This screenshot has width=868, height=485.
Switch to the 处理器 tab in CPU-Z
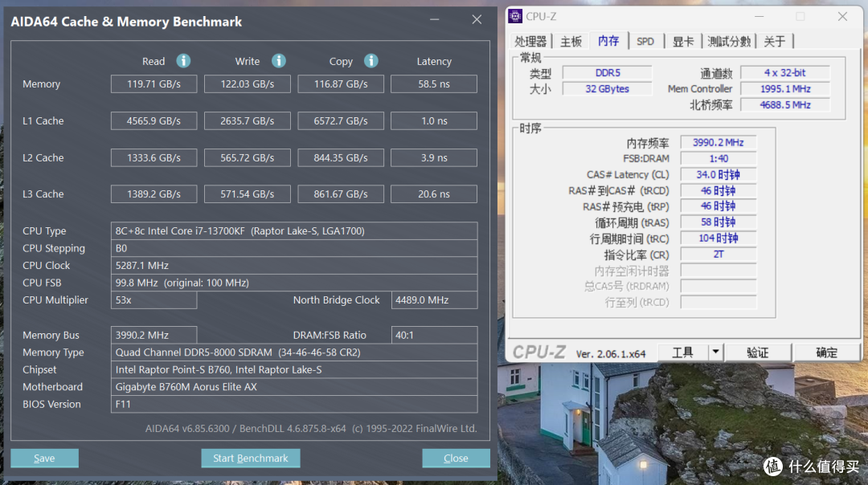pyautogui.click(x=530, y=42)
